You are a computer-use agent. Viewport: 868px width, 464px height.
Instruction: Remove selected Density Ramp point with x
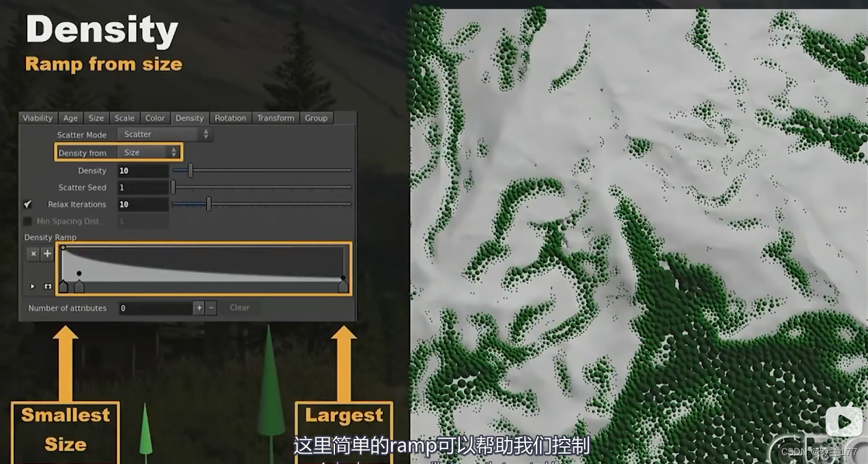[33, 254]
